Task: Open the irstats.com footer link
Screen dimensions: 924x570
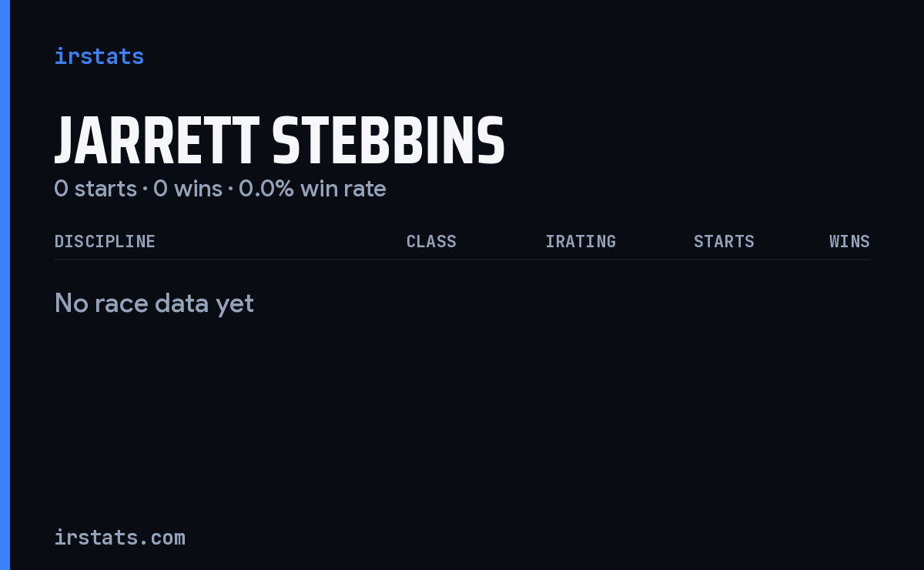Action: 120,537
